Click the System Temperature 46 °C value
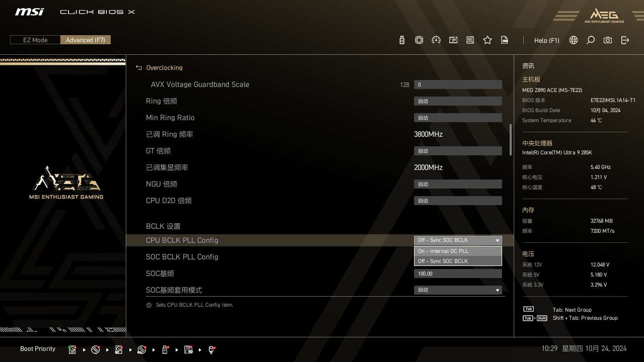Screen dimensions: 644x362 596,120
